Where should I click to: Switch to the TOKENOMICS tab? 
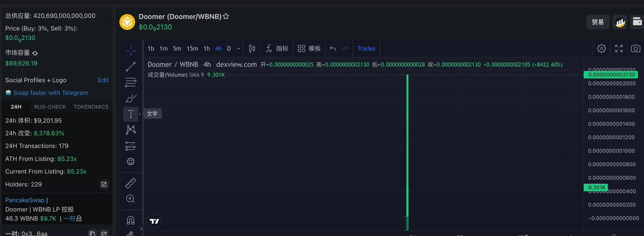[91, 107]
